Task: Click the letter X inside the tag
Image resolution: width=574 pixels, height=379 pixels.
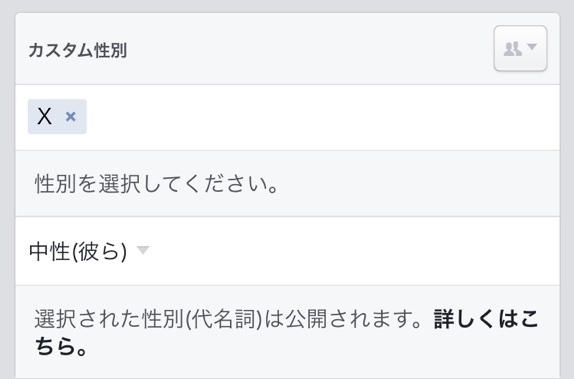Action: tap(44, 116)
